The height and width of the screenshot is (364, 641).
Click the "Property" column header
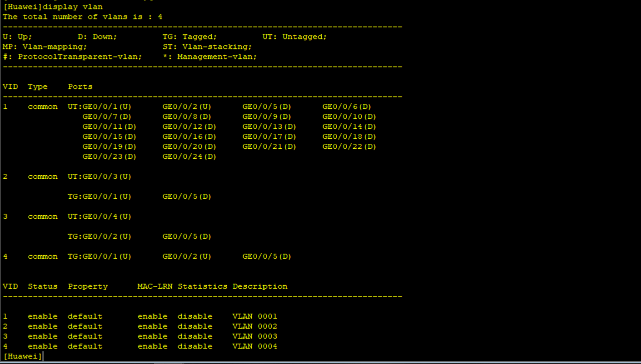coord(87,286)
